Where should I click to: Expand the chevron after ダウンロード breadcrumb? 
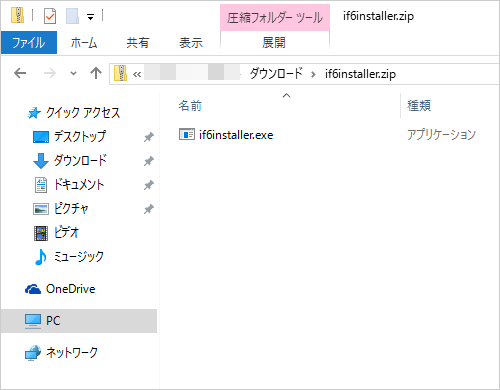tap(313, 74)
